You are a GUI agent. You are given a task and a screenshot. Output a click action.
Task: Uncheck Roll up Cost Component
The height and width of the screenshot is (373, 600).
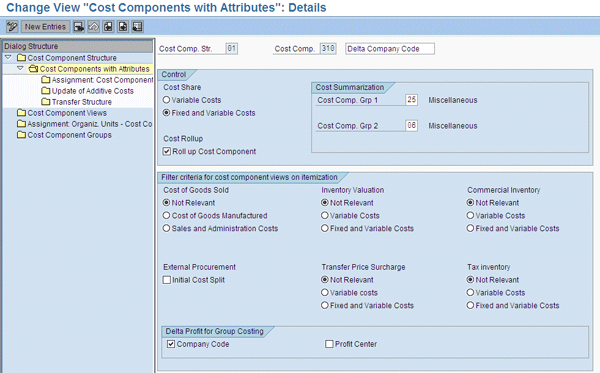tap(166, 151)
